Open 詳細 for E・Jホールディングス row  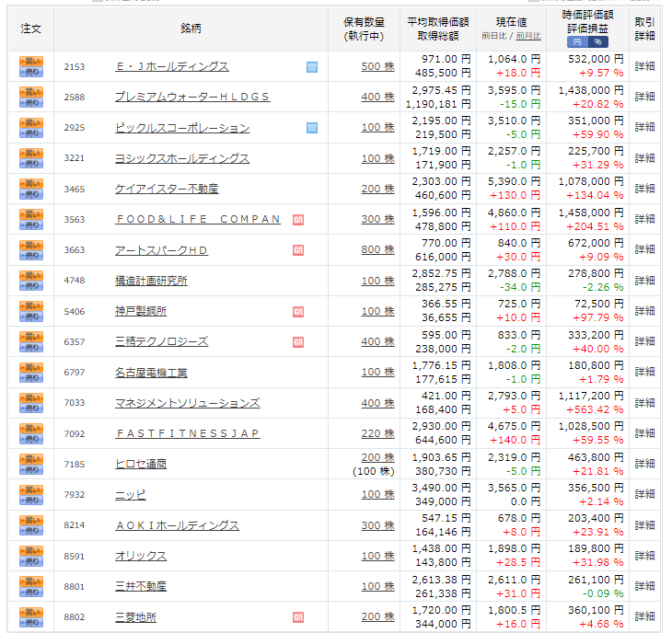coord(644,66)
